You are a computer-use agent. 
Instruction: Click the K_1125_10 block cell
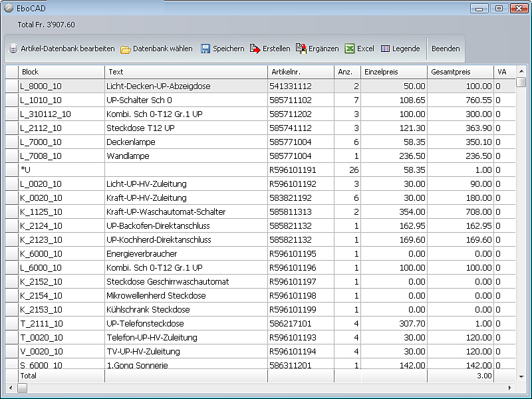pos(61,211)
